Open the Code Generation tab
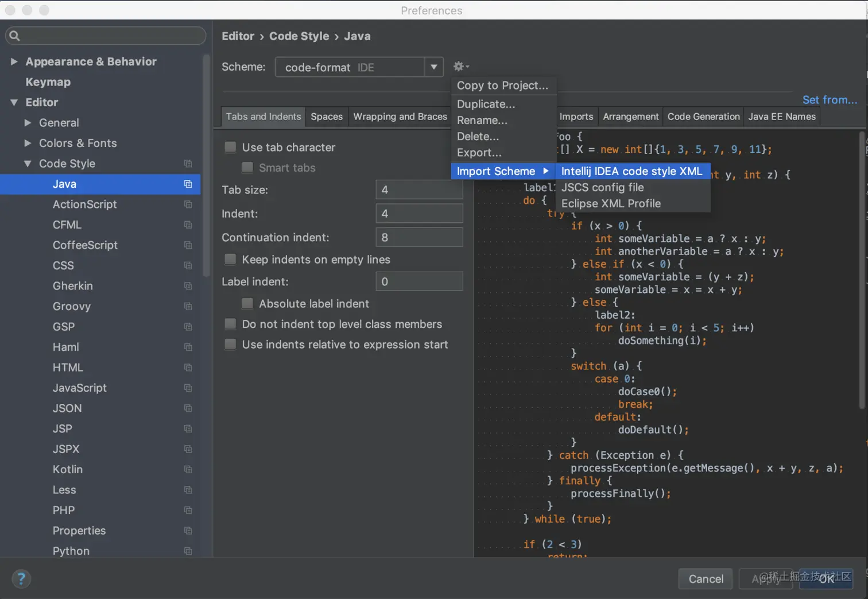 (703, 117)
